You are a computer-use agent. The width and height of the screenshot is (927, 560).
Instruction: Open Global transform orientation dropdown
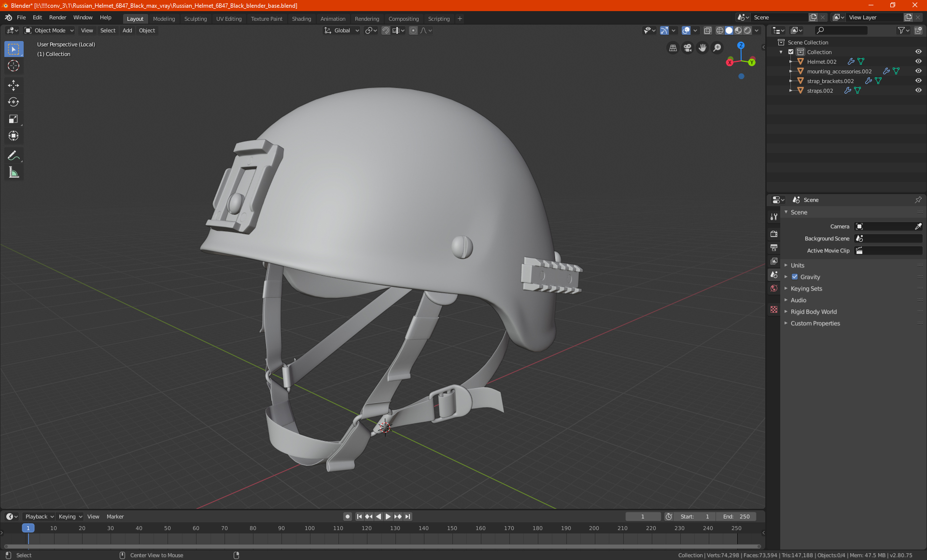342,30
